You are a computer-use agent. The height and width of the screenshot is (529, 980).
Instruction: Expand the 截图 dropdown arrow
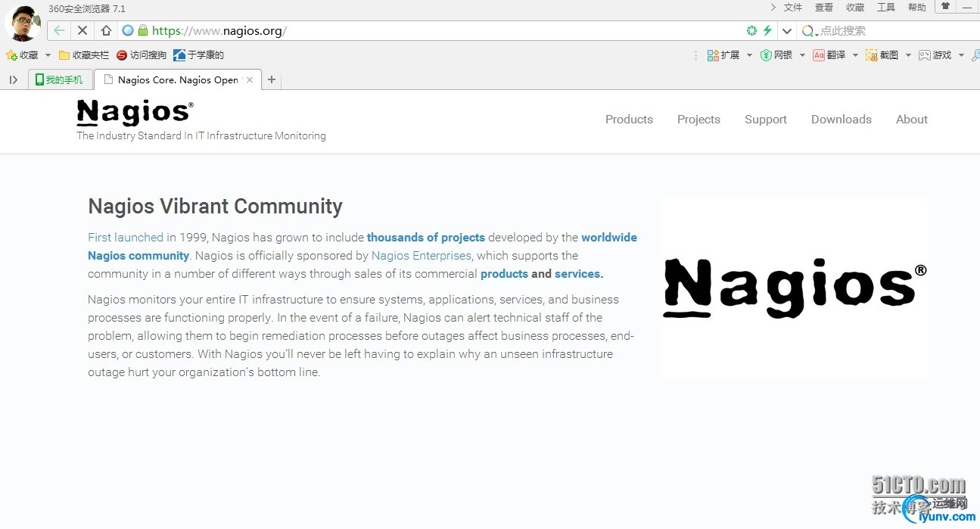coord(908,55)
